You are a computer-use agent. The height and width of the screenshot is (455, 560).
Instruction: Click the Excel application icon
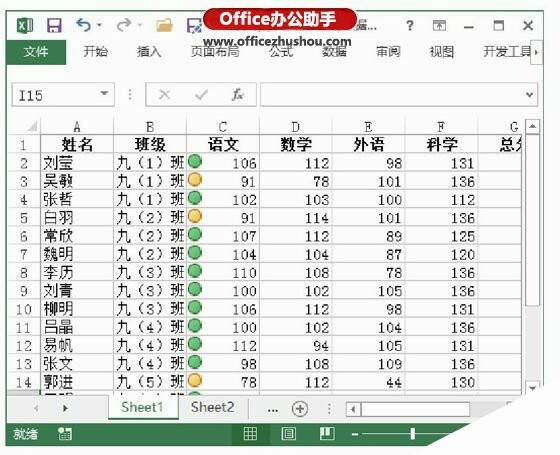(x=25, y=26)
